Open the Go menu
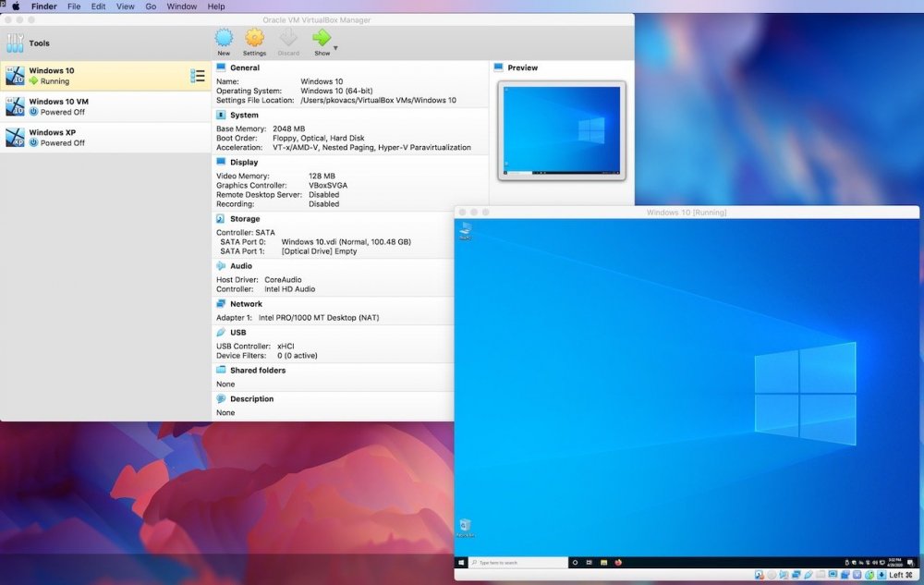 pyautogui.click(x=151, y=6)
